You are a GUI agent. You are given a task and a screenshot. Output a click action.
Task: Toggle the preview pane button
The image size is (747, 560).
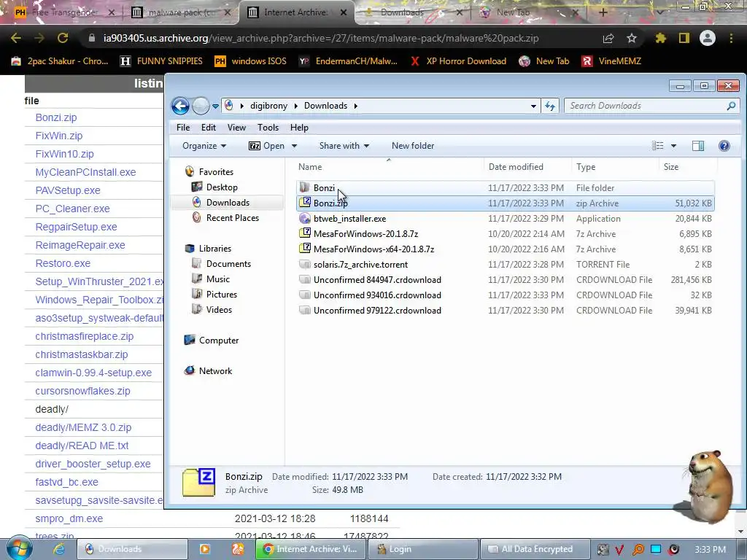[698, 146]
